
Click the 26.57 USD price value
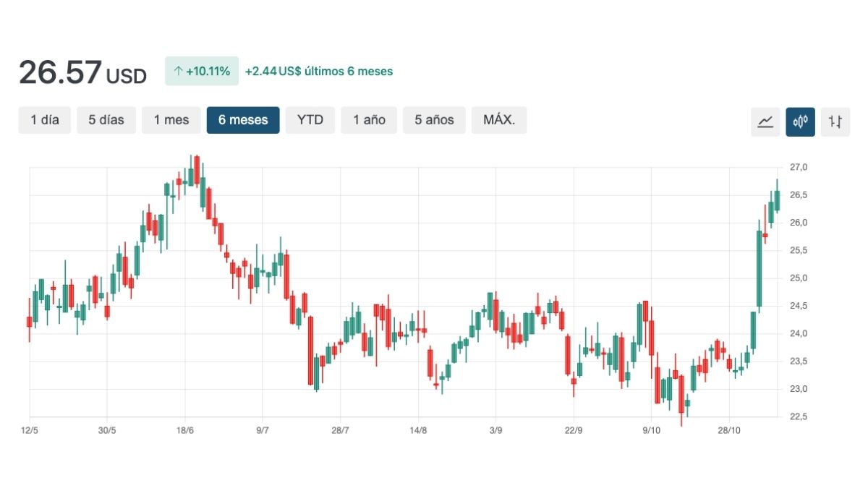point(82,73)
